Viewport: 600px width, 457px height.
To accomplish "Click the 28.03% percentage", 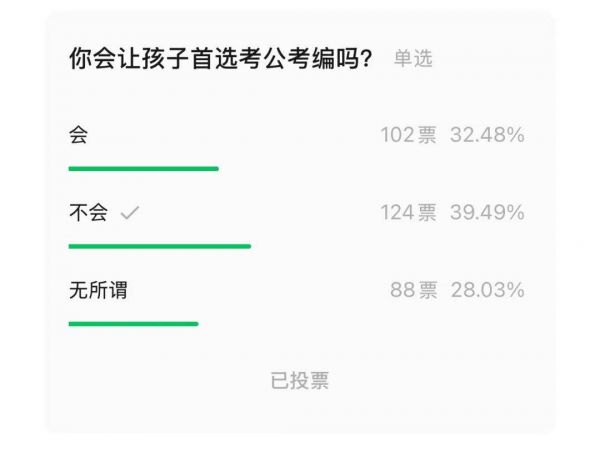I will [487, 291].
